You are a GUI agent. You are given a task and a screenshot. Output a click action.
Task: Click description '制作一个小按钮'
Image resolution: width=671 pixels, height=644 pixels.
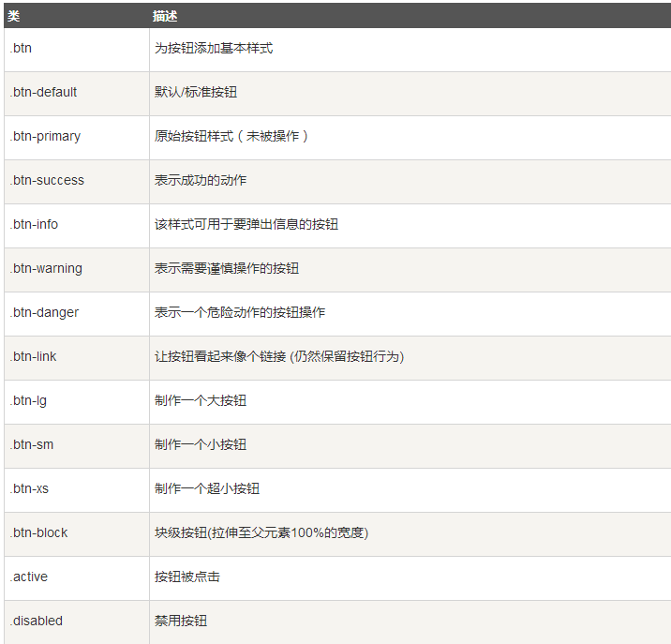(201, 445)
